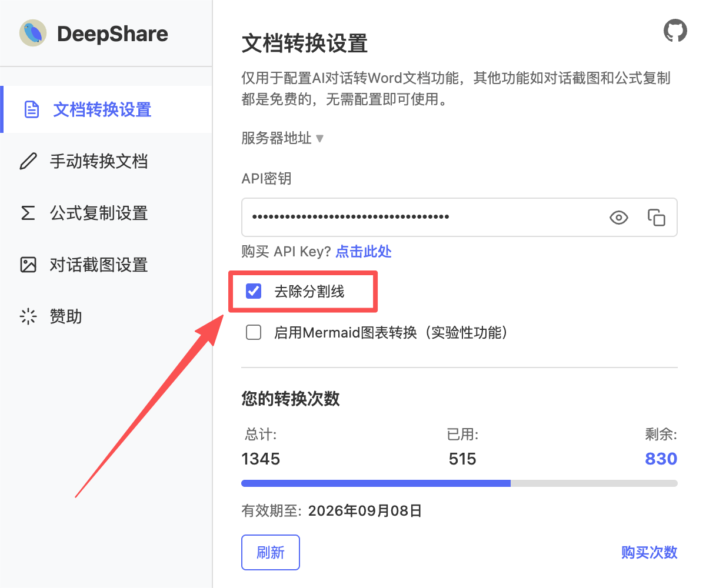Click the 购买次数 link
Viewport: 706px width, 588px height.
(x=649, y=553)
